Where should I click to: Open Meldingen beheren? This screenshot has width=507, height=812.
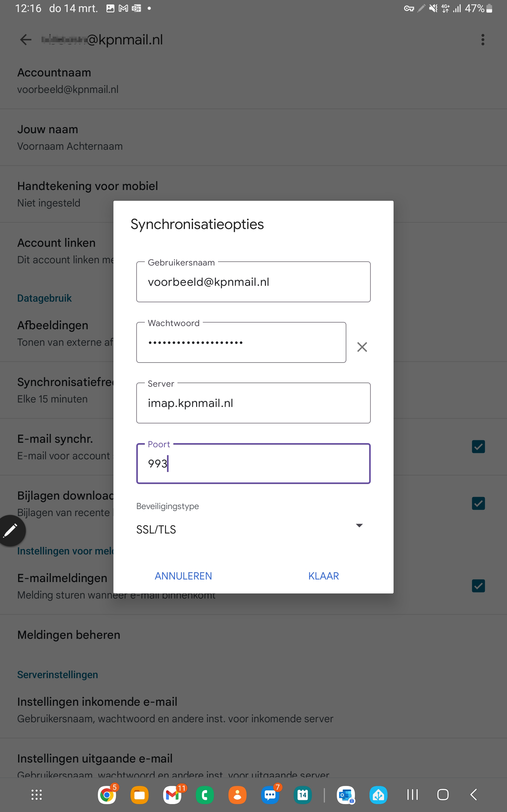(69, 634)
